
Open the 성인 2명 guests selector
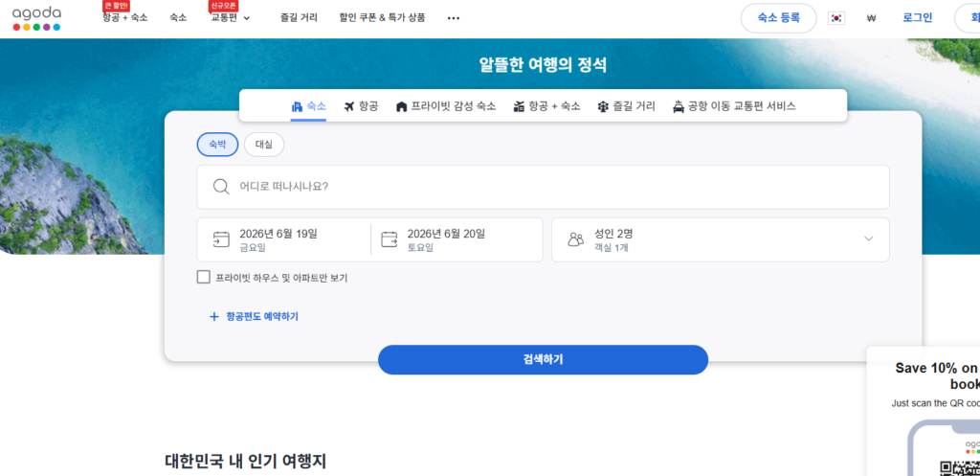coord(720,239)
